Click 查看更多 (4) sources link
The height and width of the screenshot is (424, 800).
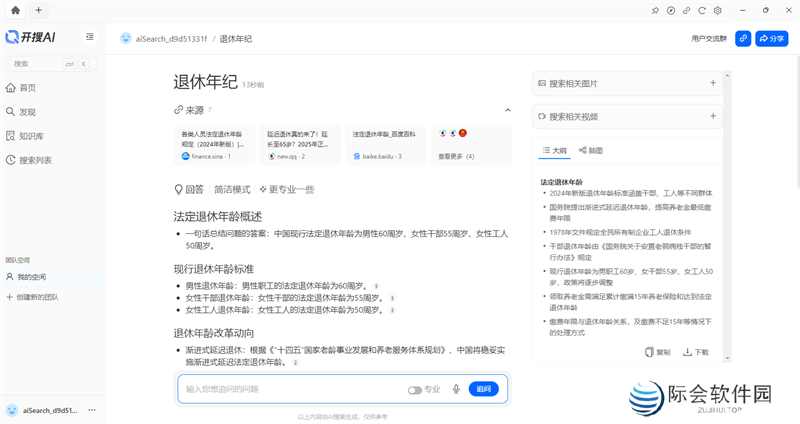click(x=456, y=156)
